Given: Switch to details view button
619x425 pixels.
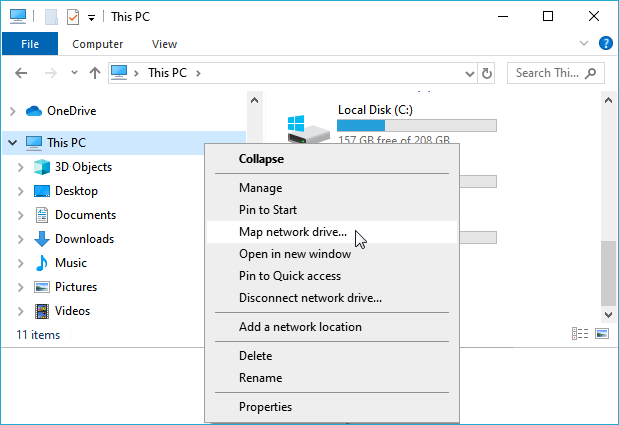Looking at the screenshot, I should point(580,334).
